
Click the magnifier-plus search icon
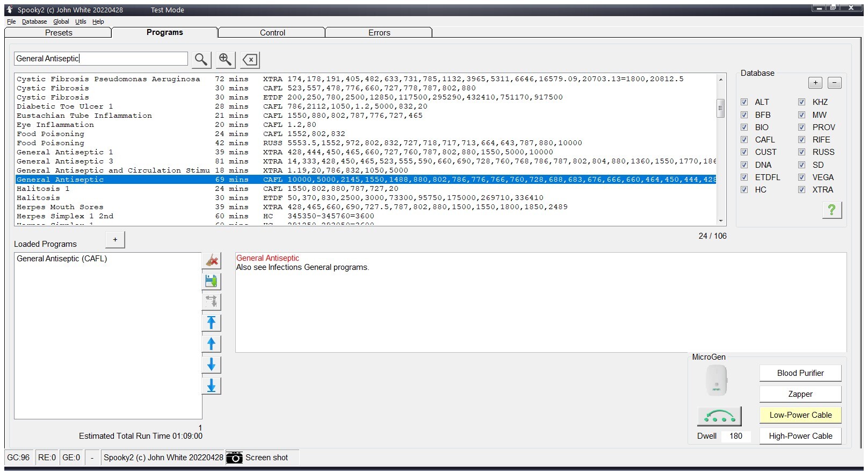pos(226,60)
